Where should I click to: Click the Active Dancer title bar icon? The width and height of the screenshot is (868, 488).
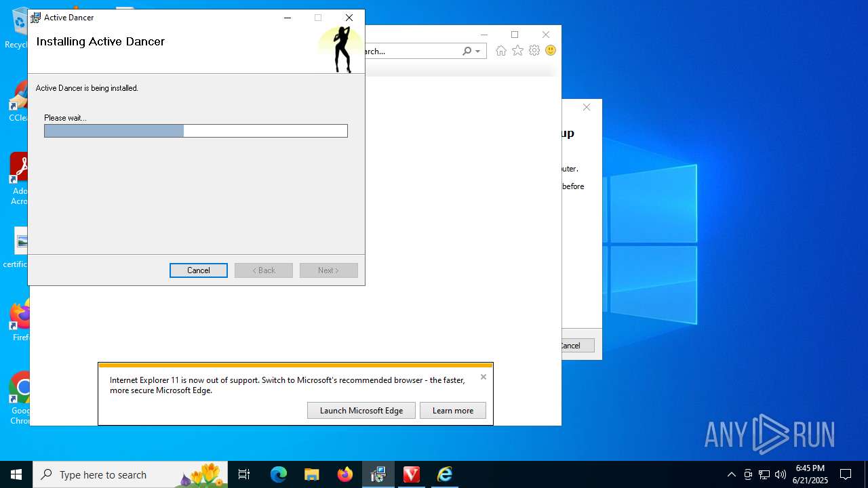36,18
